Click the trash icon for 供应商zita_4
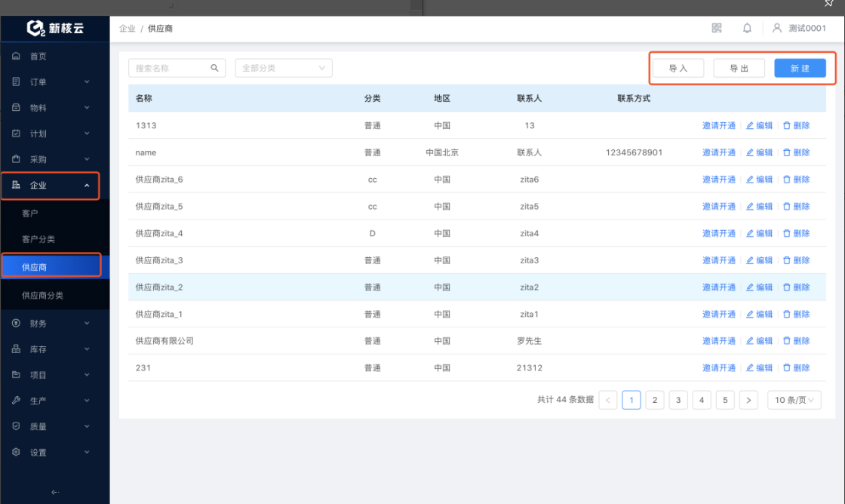This screenshot has height=504, width=845. tap(787, 233)
